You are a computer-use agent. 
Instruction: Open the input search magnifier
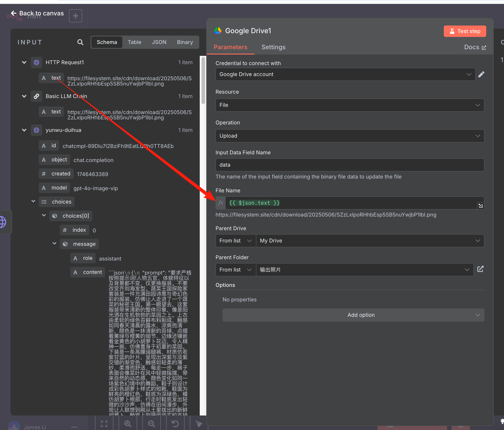tap(80, 42)
